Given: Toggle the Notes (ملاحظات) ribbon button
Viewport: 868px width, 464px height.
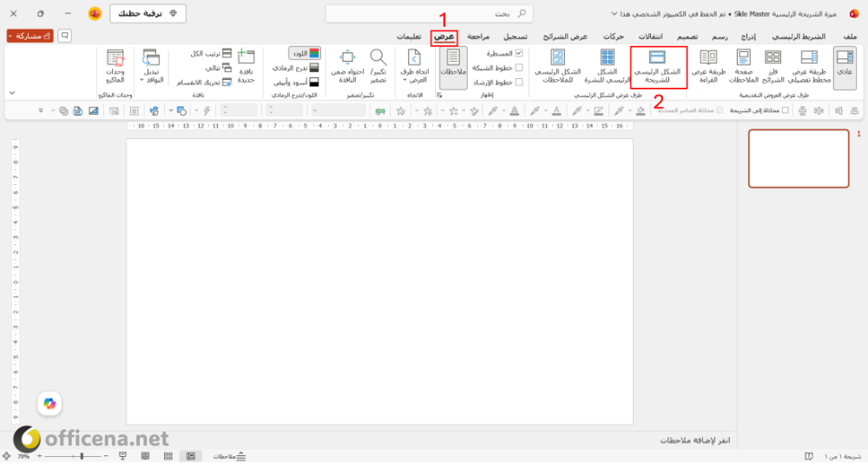Looking at the screenshot, I should 453,68.
